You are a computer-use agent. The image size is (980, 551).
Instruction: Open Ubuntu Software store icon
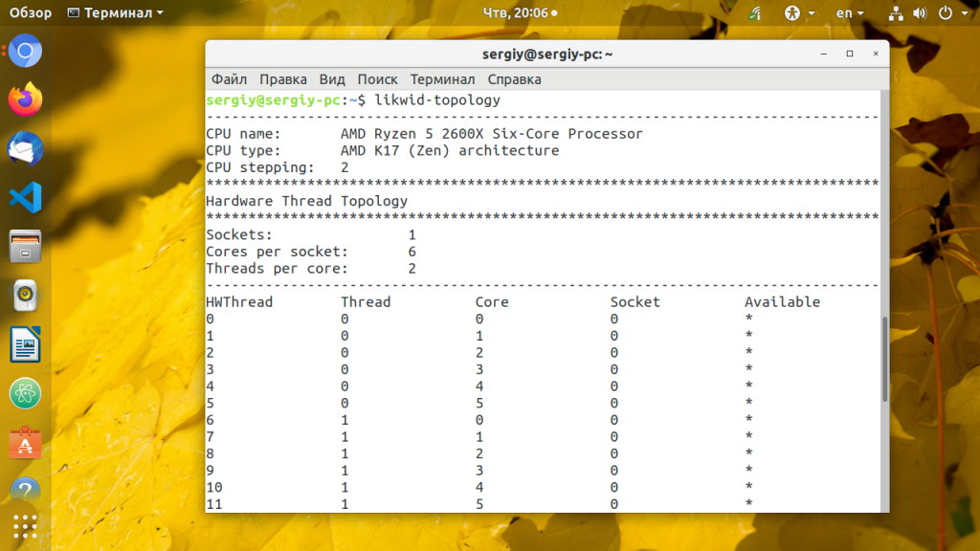[26, 443]
